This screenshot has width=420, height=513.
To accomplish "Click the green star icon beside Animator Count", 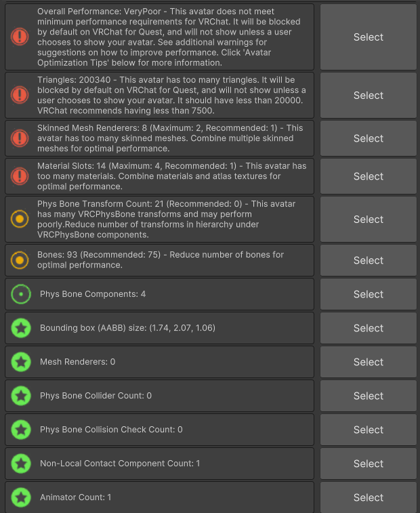I will [21, 497].
